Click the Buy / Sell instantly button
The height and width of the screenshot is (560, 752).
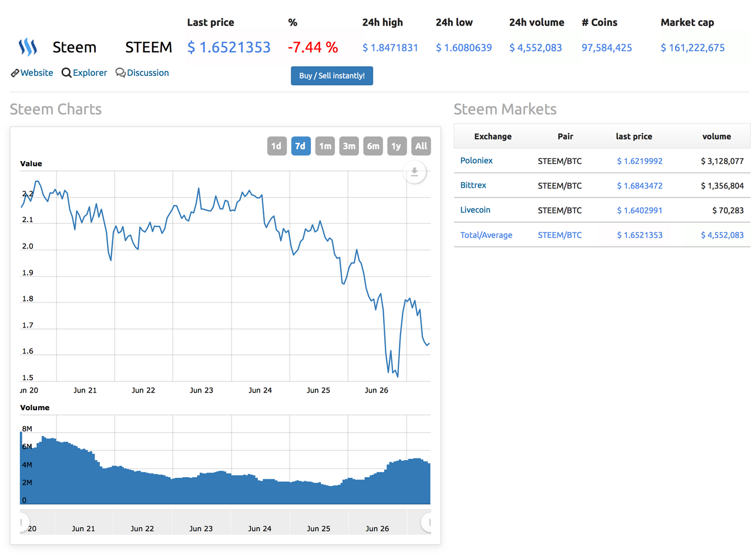(332, 76)
